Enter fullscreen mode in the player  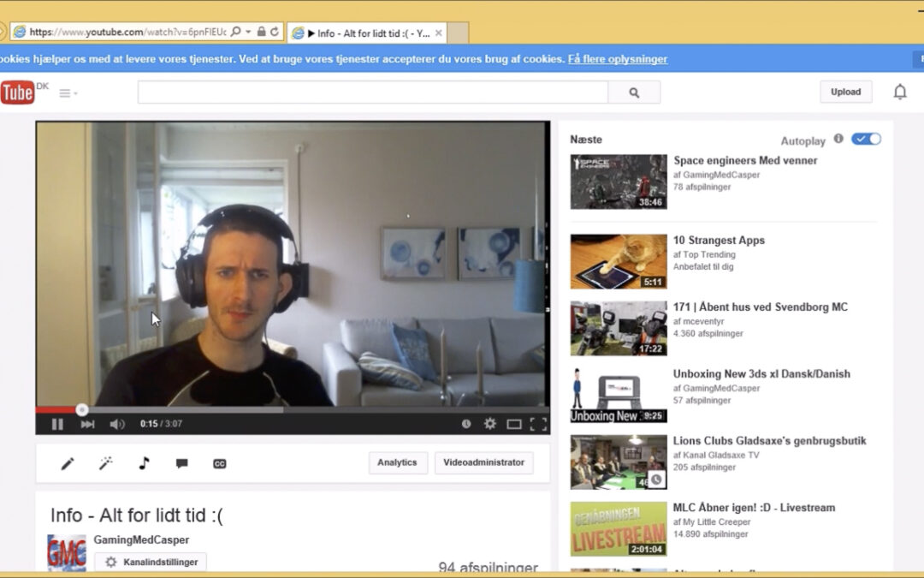coord(538,424)
